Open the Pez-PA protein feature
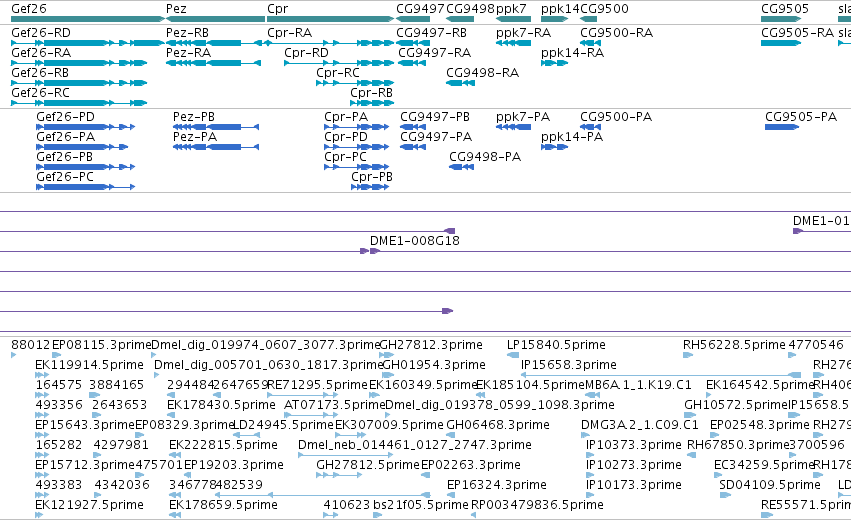This screenshot has width=851, height=520. pyautogui.click(x=216, y=147)
